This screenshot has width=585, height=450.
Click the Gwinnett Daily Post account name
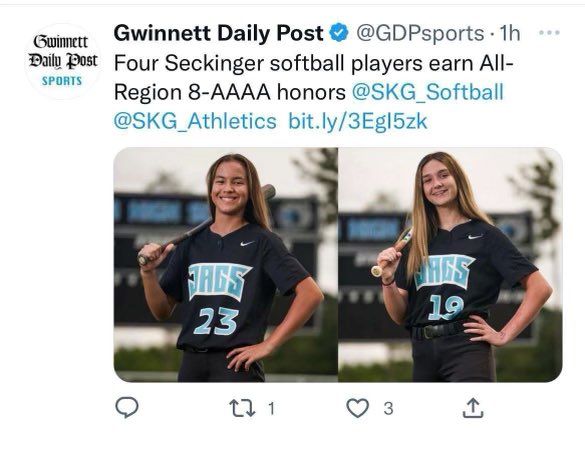(219, 33)
